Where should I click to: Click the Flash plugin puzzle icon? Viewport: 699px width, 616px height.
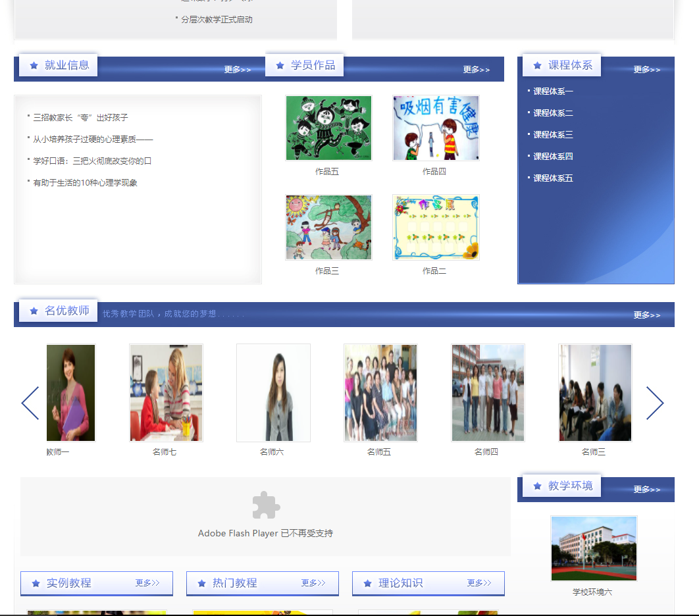[x=266, y=505]
